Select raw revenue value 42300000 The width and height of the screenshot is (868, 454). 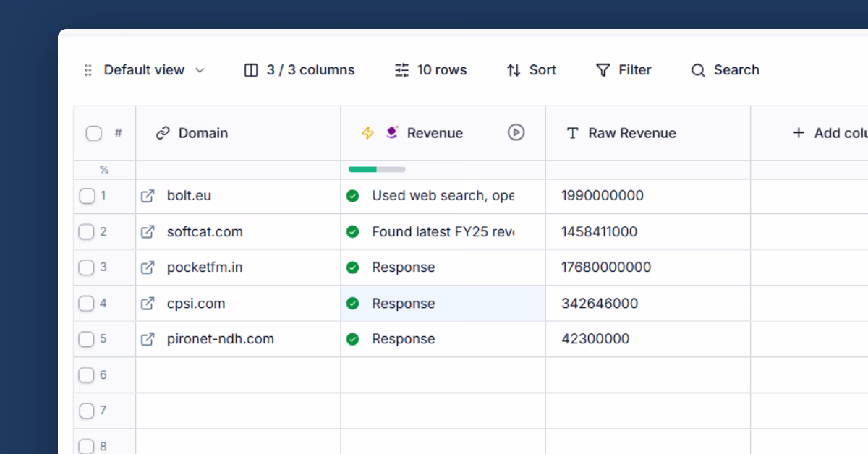595,339
